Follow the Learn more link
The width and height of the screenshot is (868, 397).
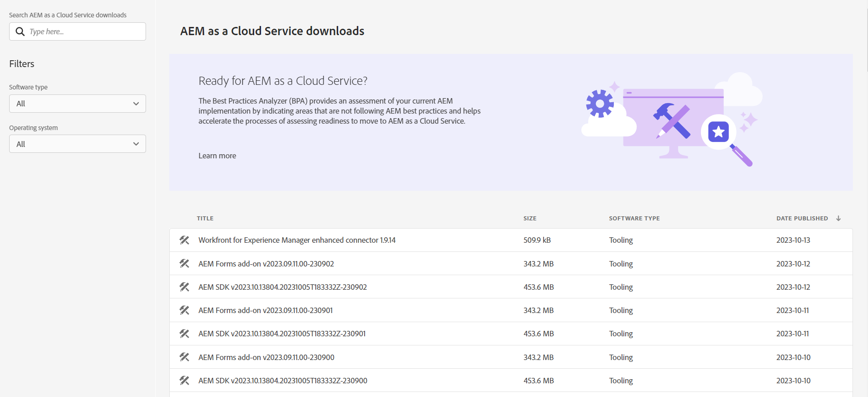[217, 156]
